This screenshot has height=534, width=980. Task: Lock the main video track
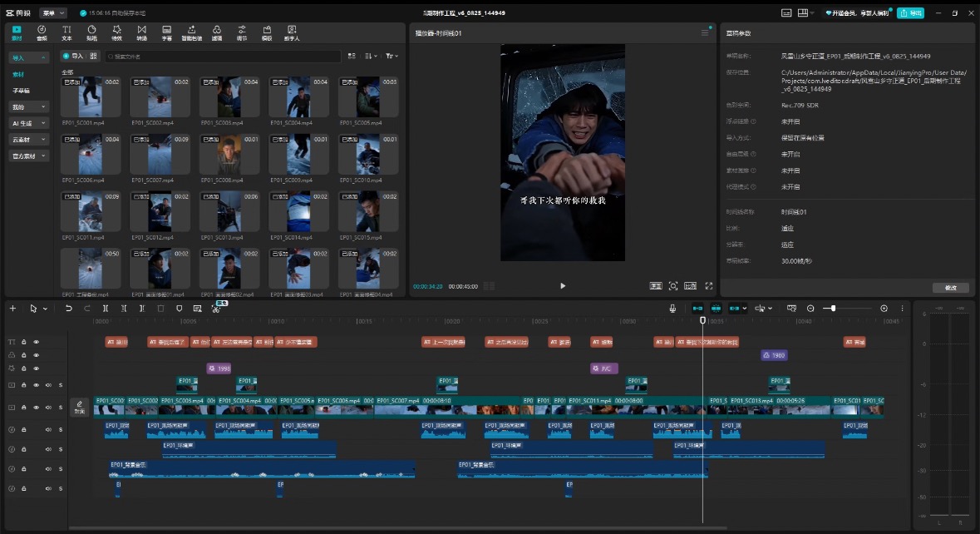point(24,407)
